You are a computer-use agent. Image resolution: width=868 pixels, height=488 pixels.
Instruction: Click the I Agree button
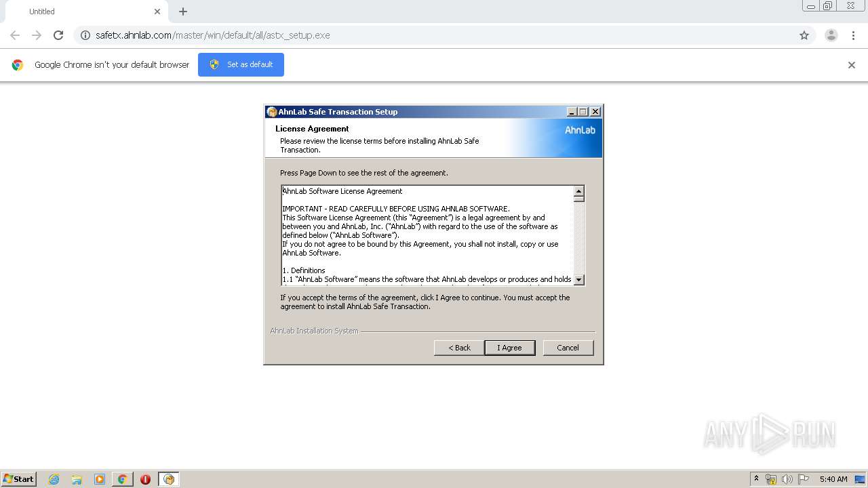(510, 348)
